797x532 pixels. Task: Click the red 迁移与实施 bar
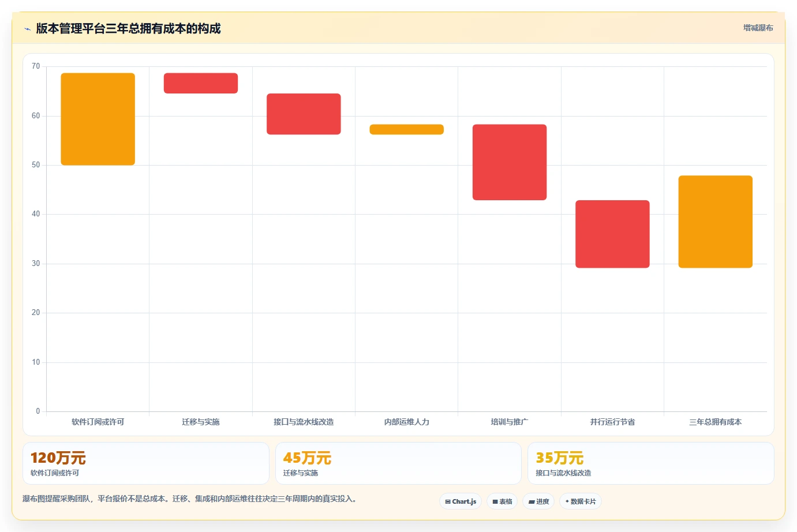point(201,83)
